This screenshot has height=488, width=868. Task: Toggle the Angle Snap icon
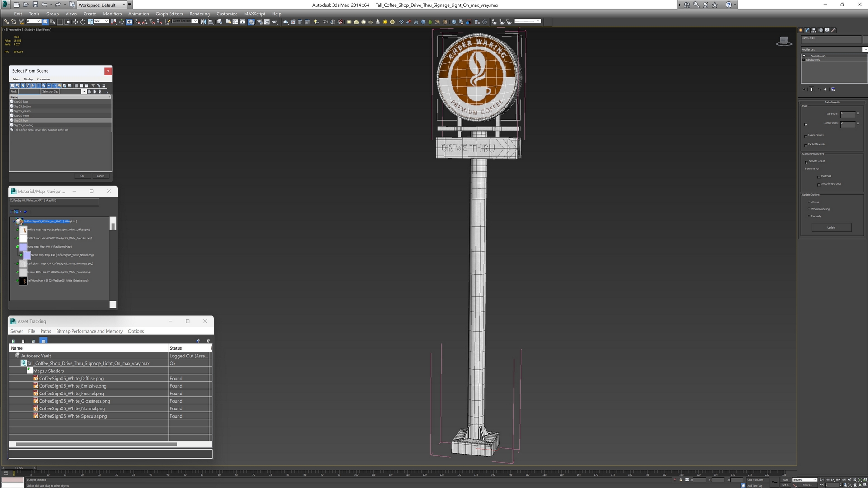[145, 22]
